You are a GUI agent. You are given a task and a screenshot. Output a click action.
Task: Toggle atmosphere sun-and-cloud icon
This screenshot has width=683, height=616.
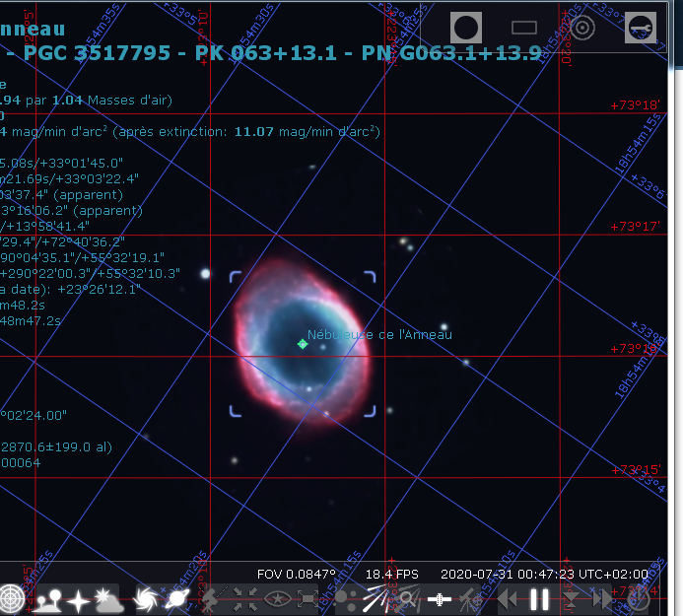click(108, 600)
